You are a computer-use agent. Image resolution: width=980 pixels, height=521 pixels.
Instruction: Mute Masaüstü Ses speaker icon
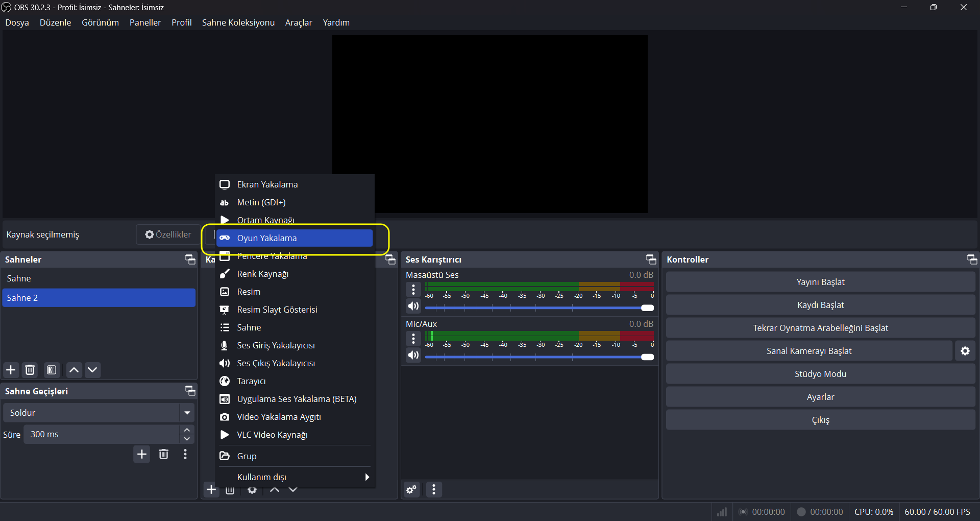[413, 306]
